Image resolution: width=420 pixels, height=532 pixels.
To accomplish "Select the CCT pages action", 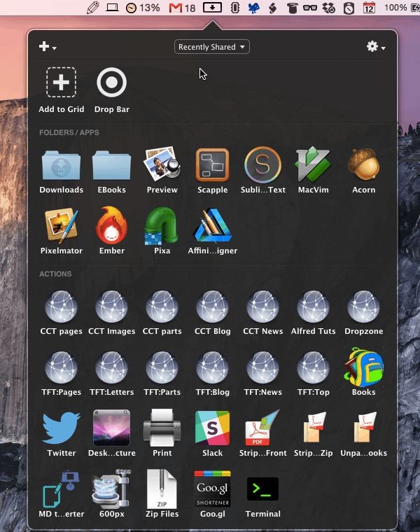I will 61,307.
